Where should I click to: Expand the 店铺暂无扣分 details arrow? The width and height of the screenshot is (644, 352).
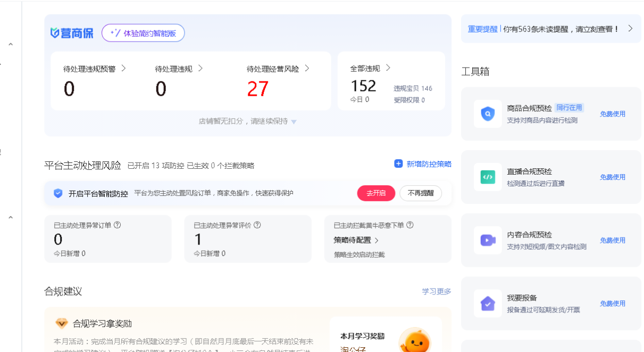[294, 122]
